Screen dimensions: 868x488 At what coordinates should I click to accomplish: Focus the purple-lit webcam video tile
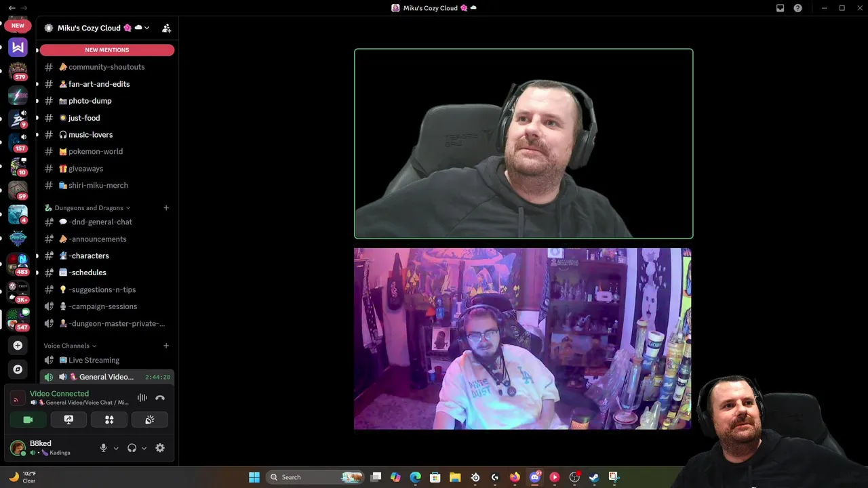(523, 339)
